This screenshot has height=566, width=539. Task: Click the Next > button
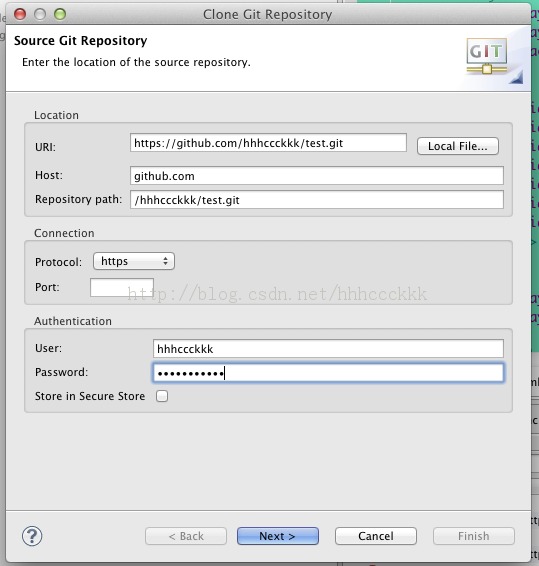[x=278, y=536]
